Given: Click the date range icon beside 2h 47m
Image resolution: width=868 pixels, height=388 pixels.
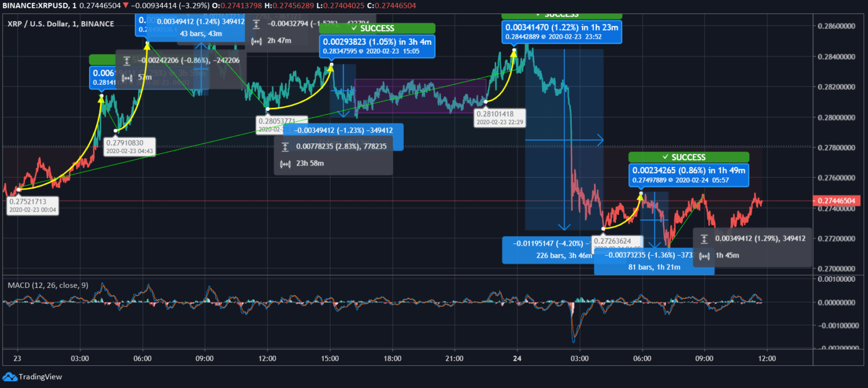Looking at the screenshot, I should click(x=256, y=42).
